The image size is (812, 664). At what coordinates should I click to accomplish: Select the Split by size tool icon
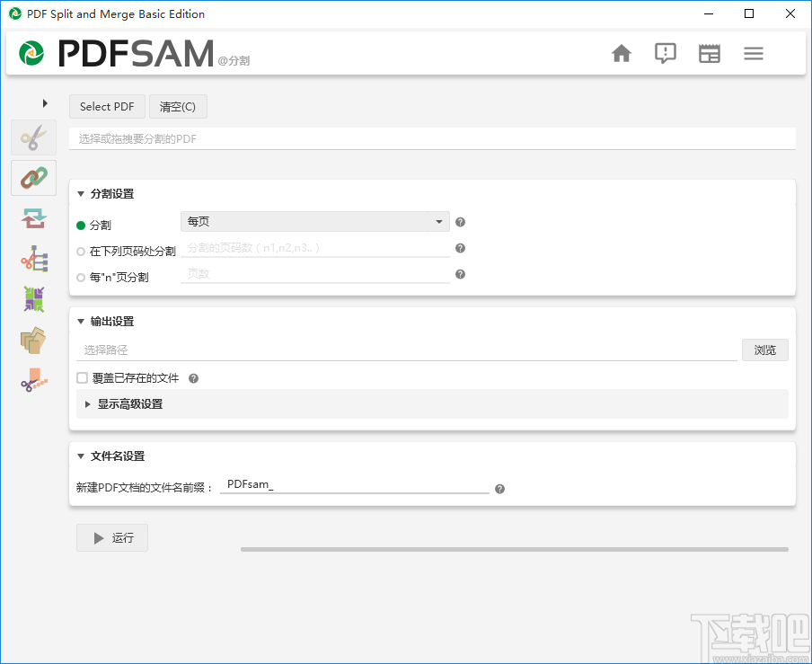33,380
